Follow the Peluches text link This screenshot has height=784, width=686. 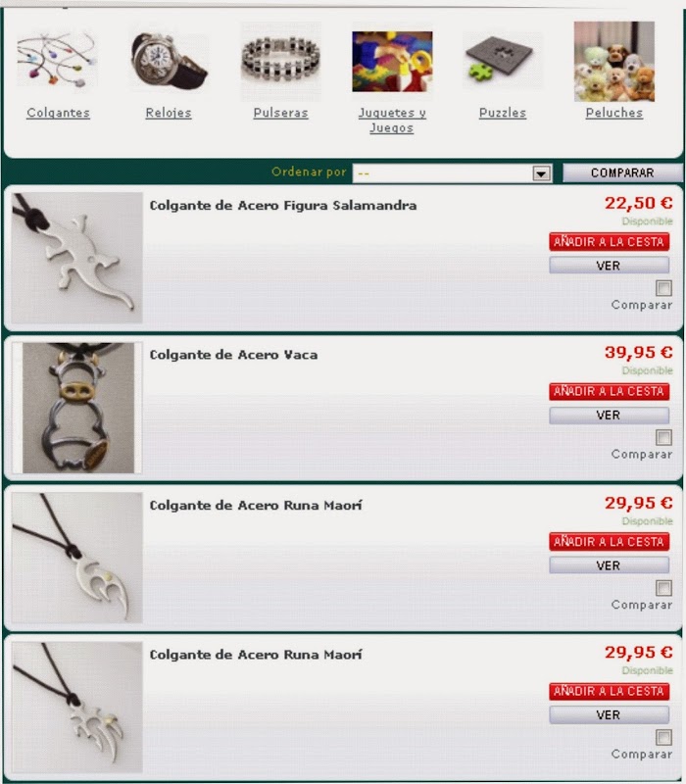[614, 113]
